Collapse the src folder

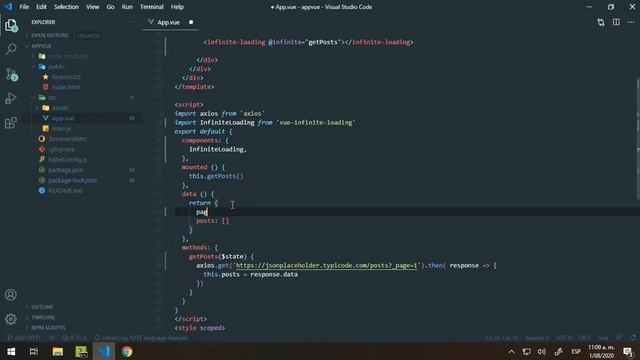52,98
